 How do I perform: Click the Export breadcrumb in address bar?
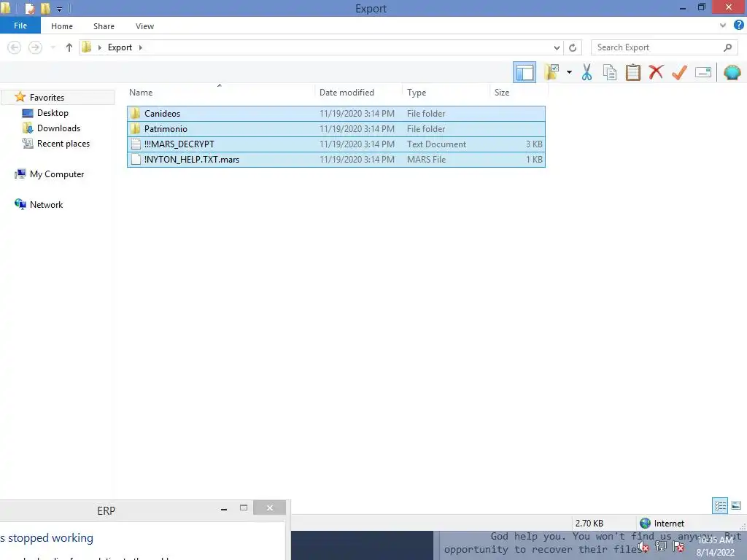click(120, 47)
